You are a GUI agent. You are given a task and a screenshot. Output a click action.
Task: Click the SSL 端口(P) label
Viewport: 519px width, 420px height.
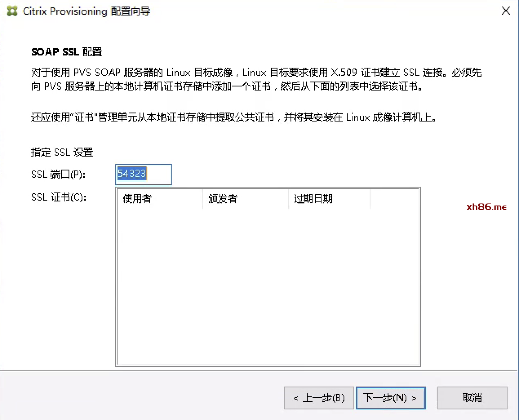[x=58, y=175]
